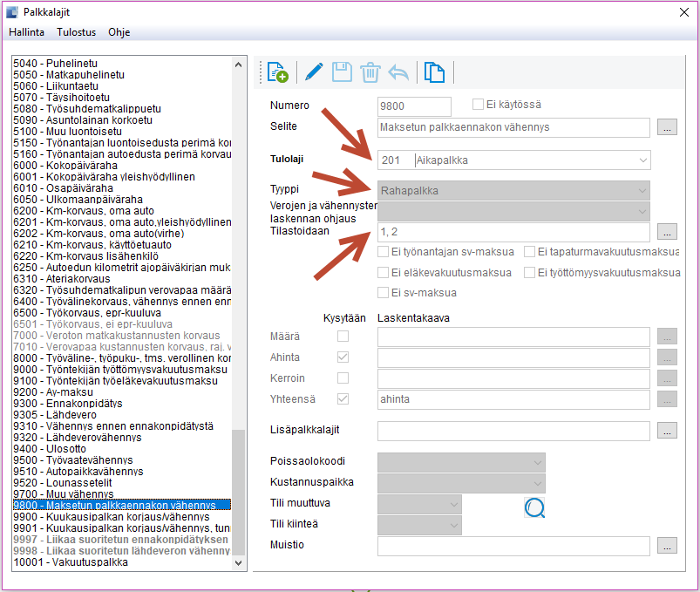Enable Ei sv-maksua checkbox
The image size is (700, 592).
(x=383, y=292)
